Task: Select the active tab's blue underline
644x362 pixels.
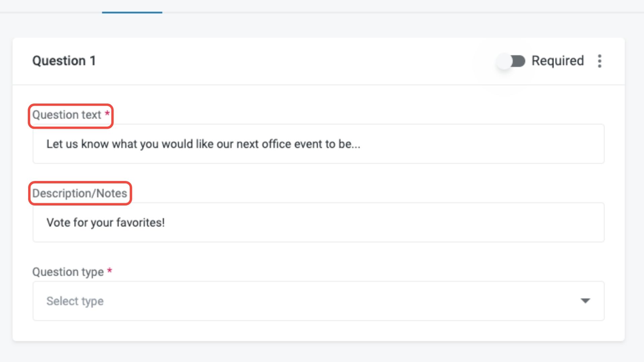Action: pos(132,12)
